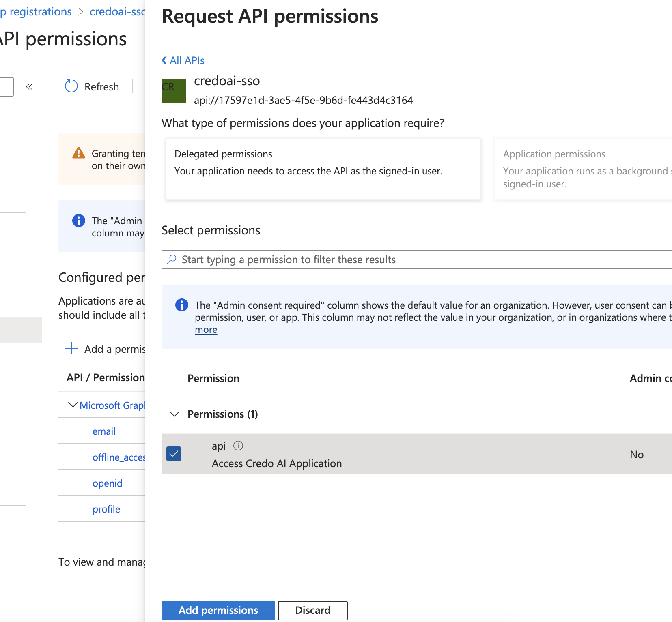Click the Add permissions button
The width and height of the screenshot is (672, 622).
coord(218,610)
